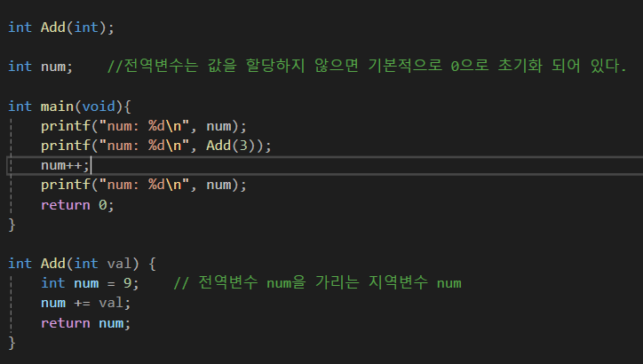Click the printf line calling Add(3)
643x364 pixels.
coord(155,146)
